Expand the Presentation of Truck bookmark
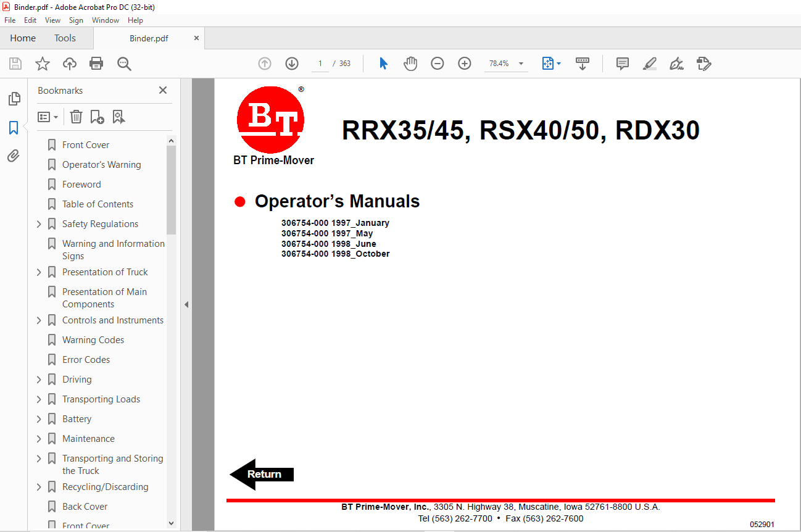This screenshot has width=801, height=532. click(x=39, y=272)
